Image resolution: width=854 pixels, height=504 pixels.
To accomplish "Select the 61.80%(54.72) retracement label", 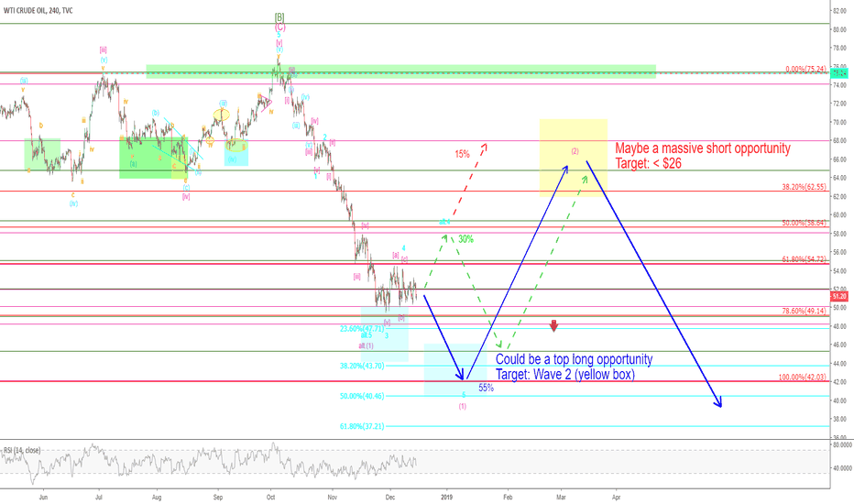I will (804, 259).
